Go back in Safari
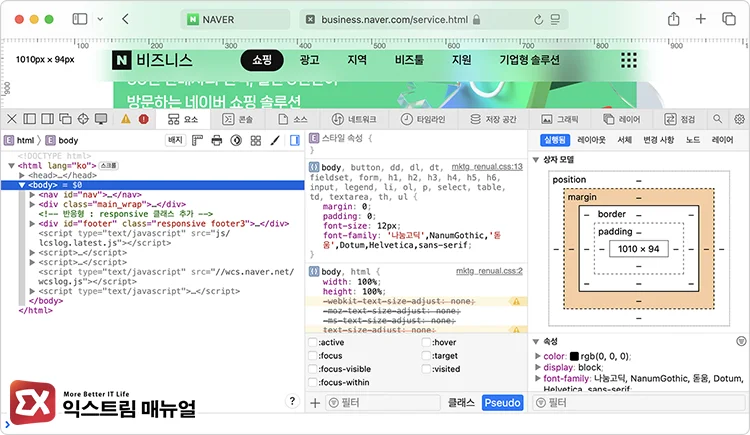 [125, 19]
